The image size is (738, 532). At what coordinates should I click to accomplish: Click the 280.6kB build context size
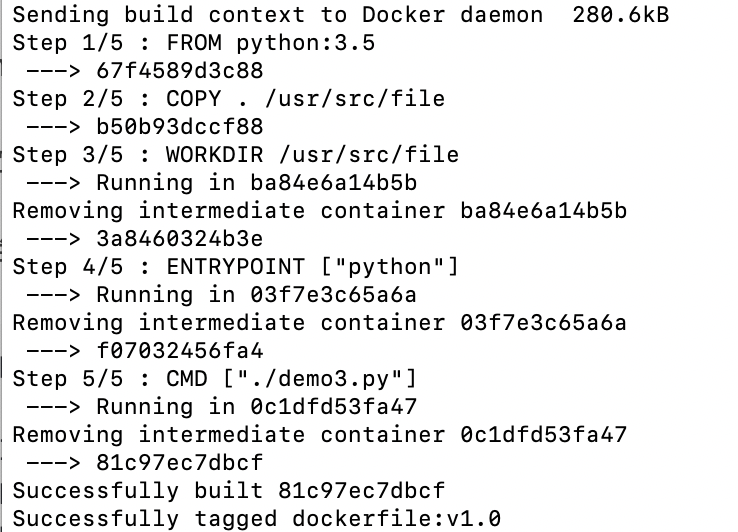620,15
